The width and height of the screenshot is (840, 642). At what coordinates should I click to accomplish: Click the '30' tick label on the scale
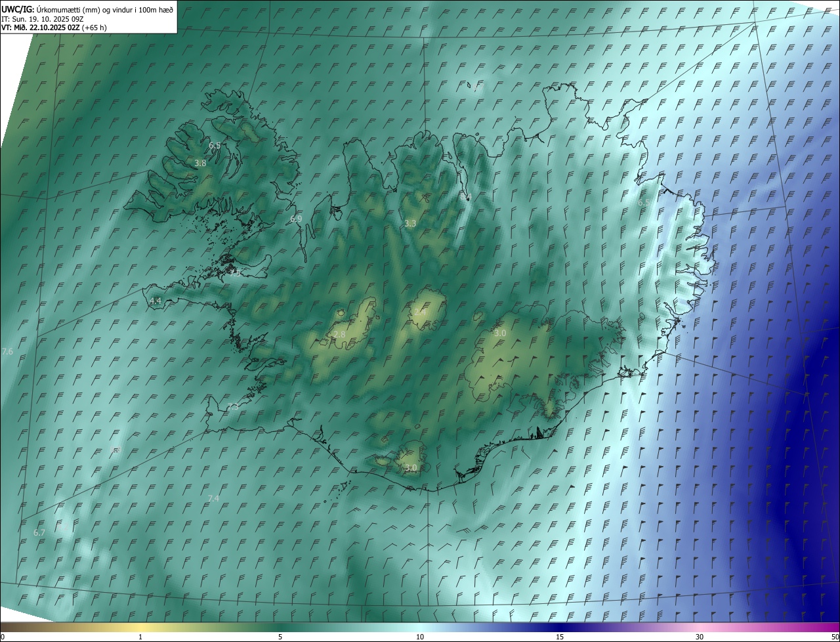click(700, 637)
